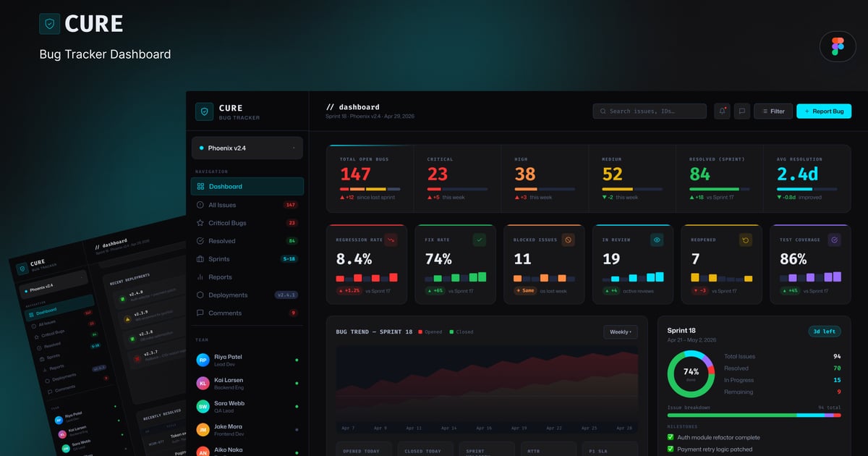868x456 pixels.
Task: Click the 3d left badge on Sprint 18
Action: 825,332
